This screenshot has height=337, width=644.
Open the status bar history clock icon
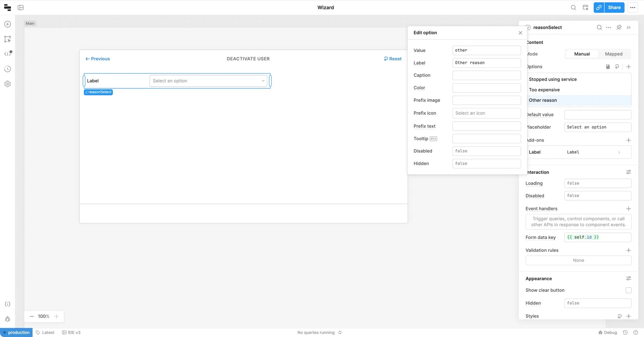[x=625, y=333]
